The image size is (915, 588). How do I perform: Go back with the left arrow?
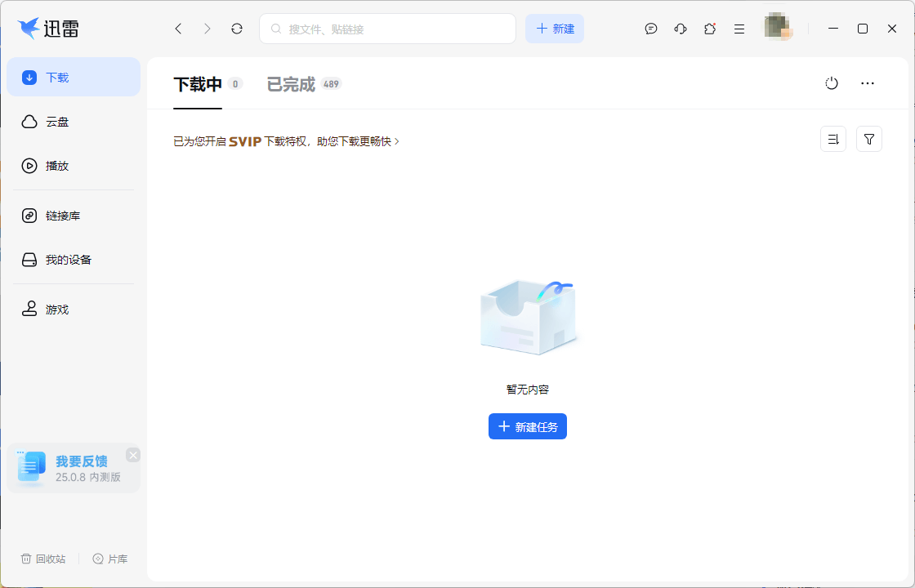pos(179,29)
